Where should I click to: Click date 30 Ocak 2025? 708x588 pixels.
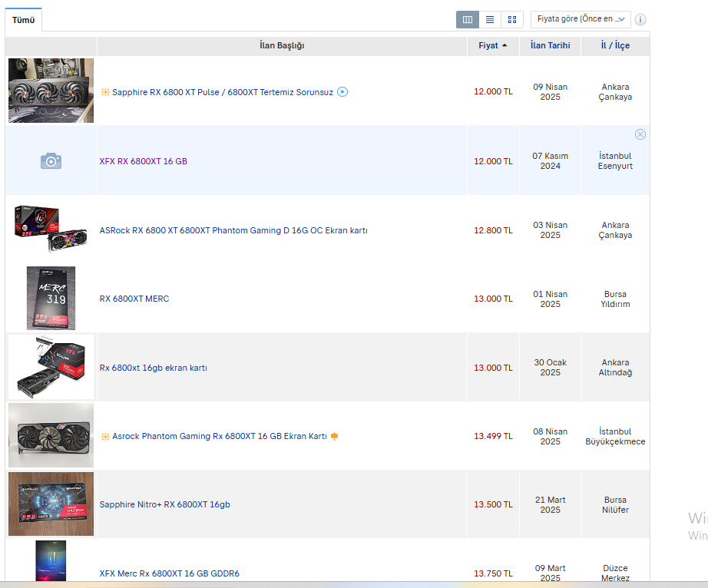pos(550,368)
